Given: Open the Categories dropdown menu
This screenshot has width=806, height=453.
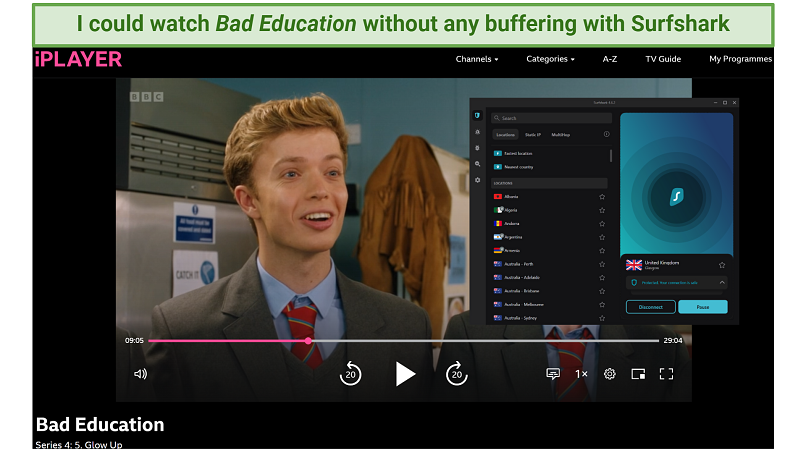Looking at the screenshot, I should 550,59.
